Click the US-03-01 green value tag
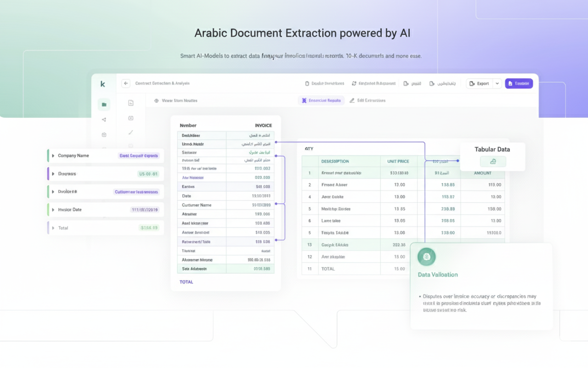Image resolution: width=588 pixels, height=368 pixels. pyautogui.click(x=148, y=174)
